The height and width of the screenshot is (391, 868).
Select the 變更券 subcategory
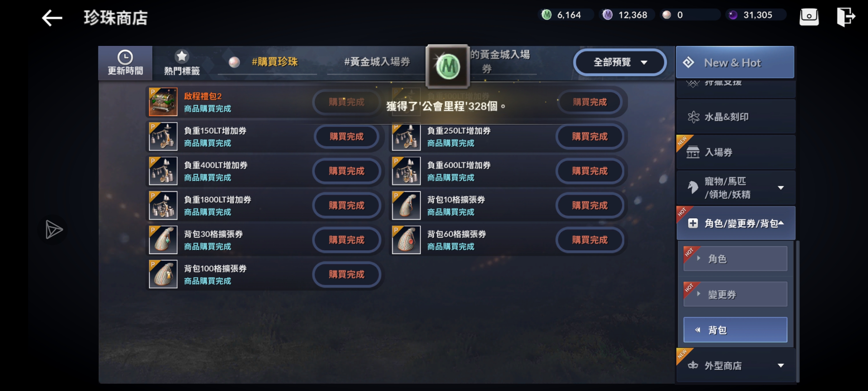pos(735,294)
